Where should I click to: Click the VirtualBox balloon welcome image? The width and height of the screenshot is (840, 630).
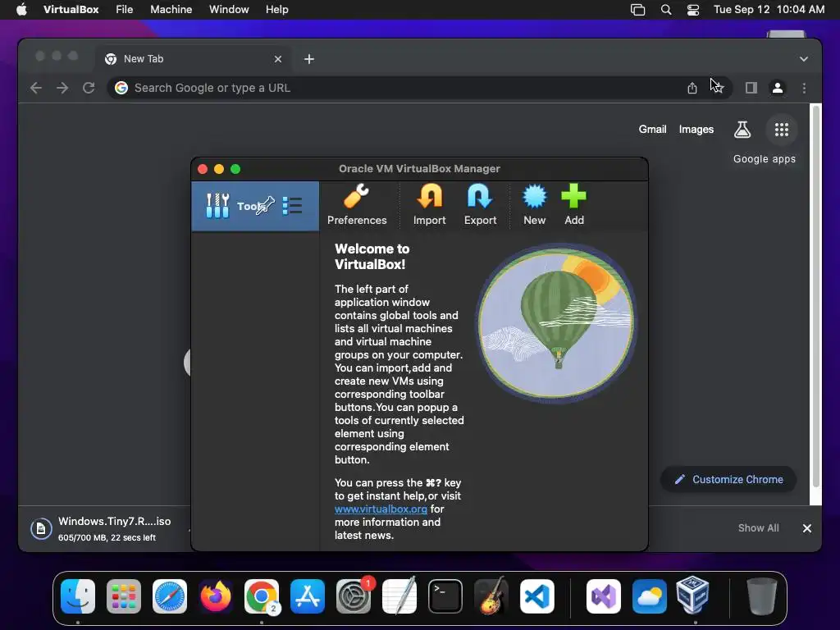tap(556, 323)
